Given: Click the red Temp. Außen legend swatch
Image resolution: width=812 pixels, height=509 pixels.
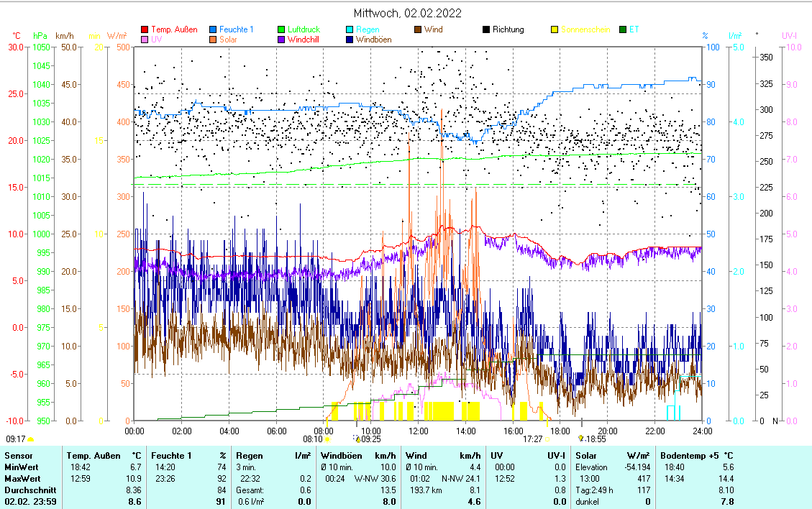Looking at the screenshot, I should 145,30.
